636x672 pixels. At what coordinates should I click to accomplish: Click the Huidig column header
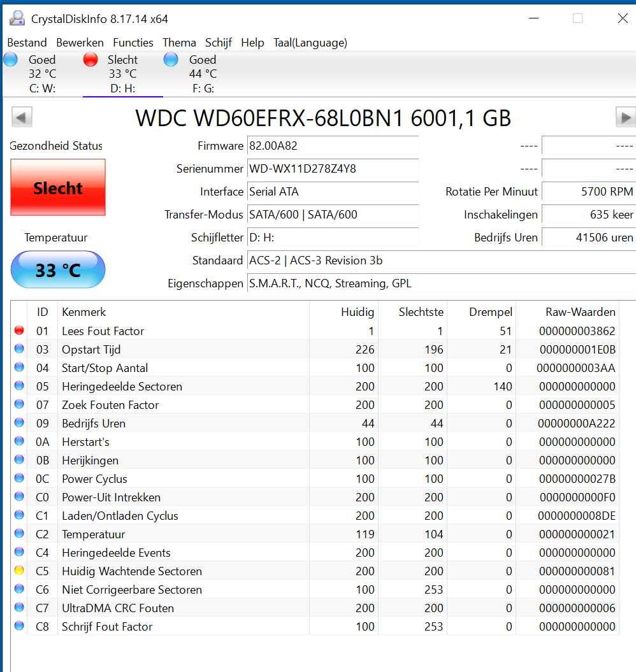pyautogui.click(x=344, y=312)
